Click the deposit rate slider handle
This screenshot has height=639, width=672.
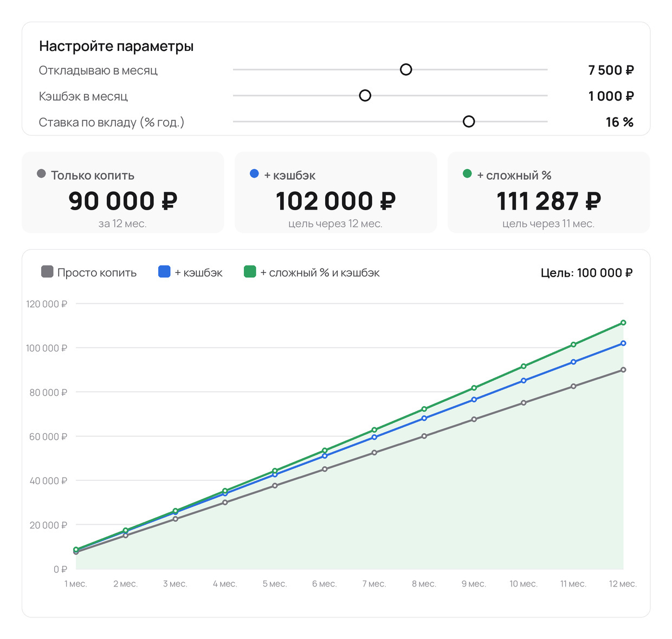click(469, 121)
